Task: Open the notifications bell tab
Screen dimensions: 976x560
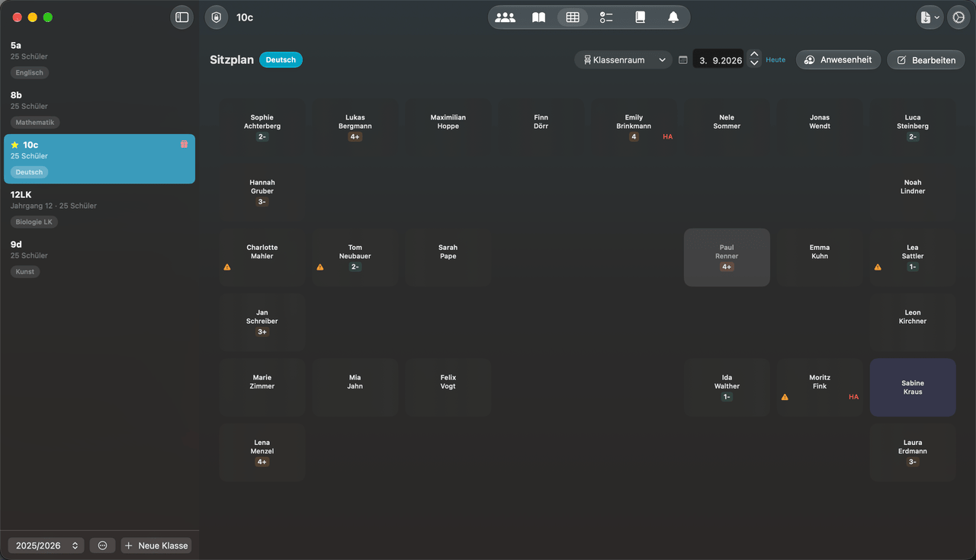Action: 673,17
